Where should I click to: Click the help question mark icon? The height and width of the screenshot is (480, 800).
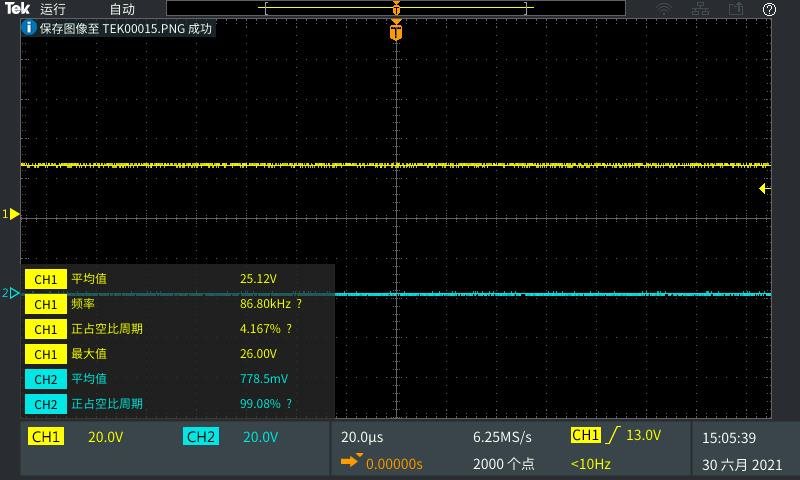[769, 9]
